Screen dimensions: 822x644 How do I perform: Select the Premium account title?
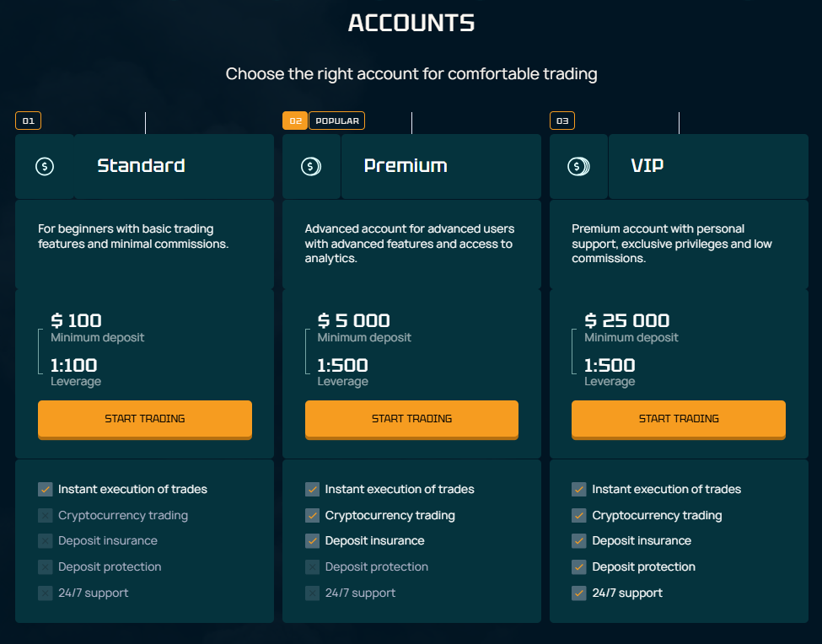pyautogui.click(x=406, y=166)
